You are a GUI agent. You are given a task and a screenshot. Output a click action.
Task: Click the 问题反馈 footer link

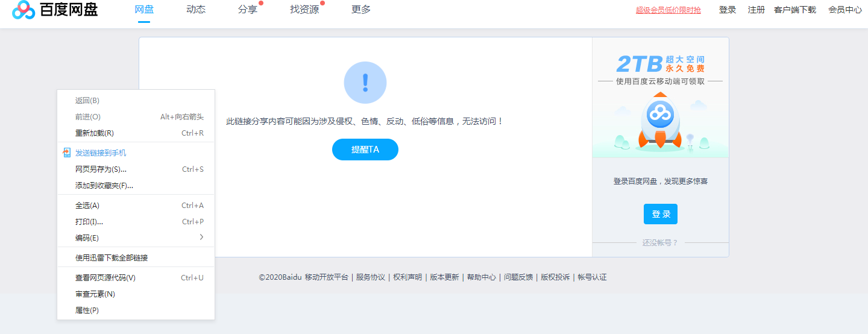click(518, 277)
